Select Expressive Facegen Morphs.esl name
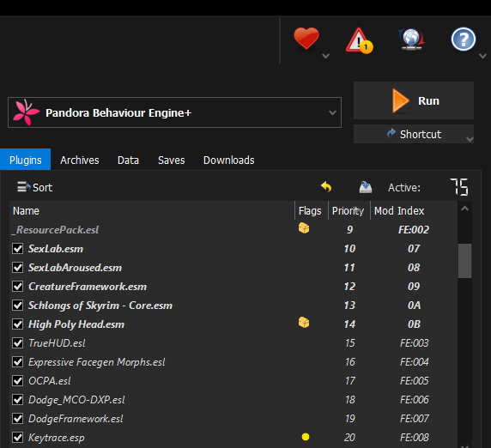Viewport: 491px width, 448px height. pos(97,362)
